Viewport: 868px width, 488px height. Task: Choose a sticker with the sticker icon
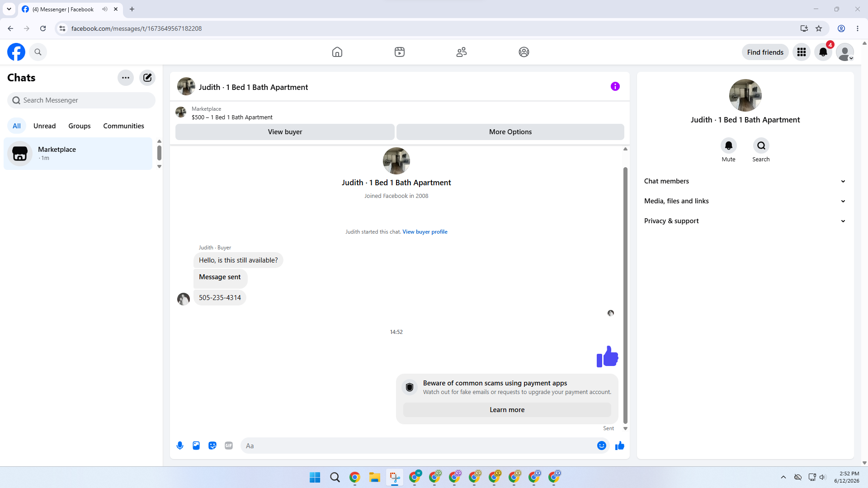212,446
